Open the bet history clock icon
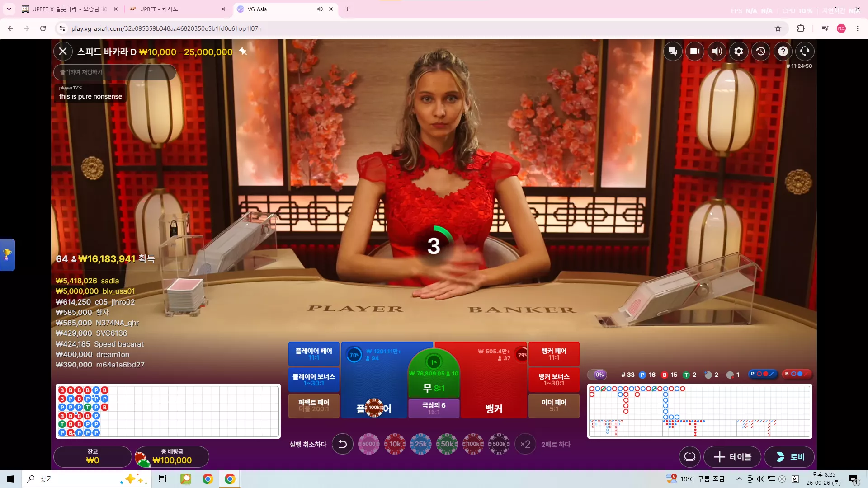This screenshot has width=868, height=488. pos(761,52)
